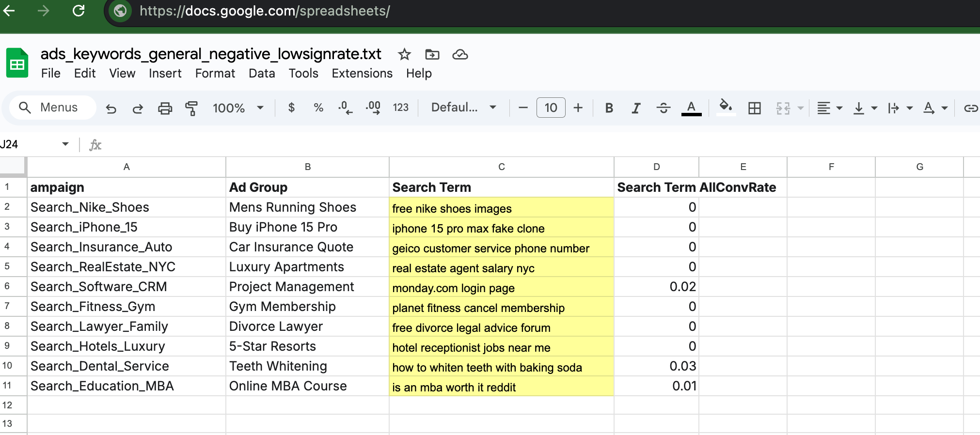The image size is (980, 435).
Task: Toggle italic formatting
Action: click(636, 108)
